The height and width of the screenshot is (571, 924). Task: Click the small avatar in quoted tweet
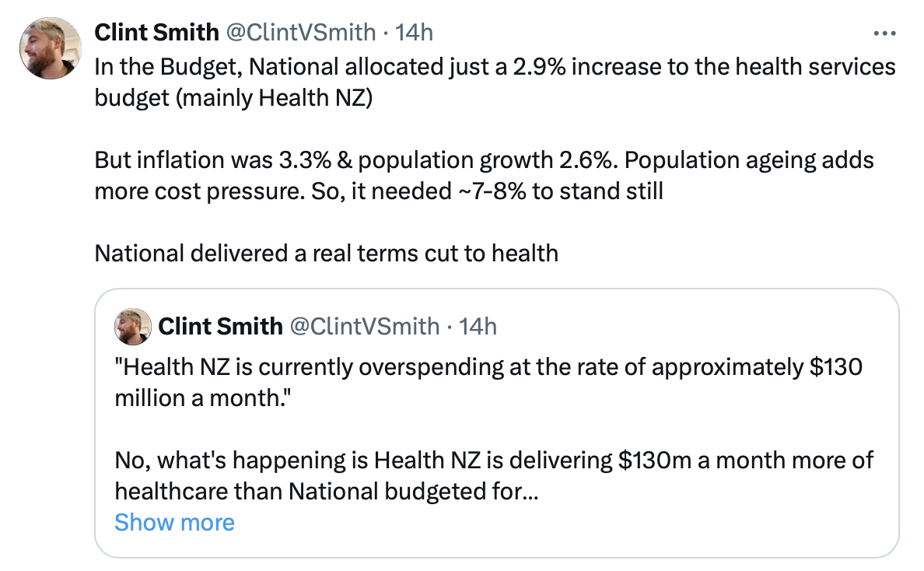[132, 326]
